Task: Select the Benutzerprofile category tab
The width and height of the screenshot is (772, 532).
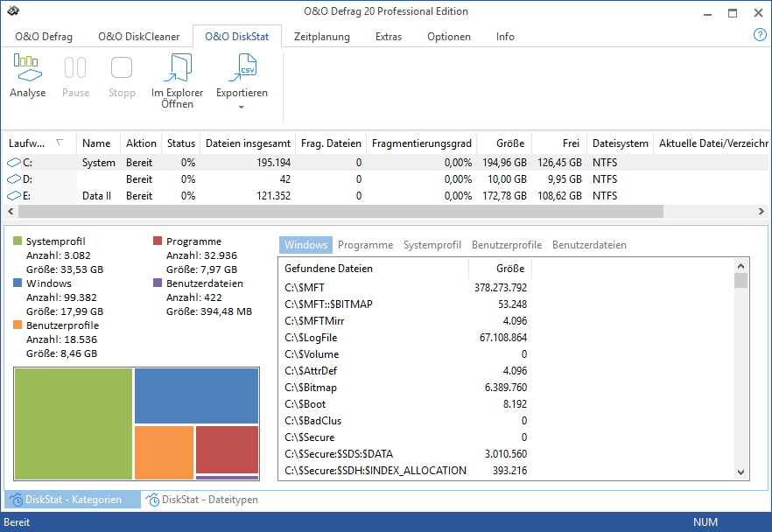Action: [507, 245]
